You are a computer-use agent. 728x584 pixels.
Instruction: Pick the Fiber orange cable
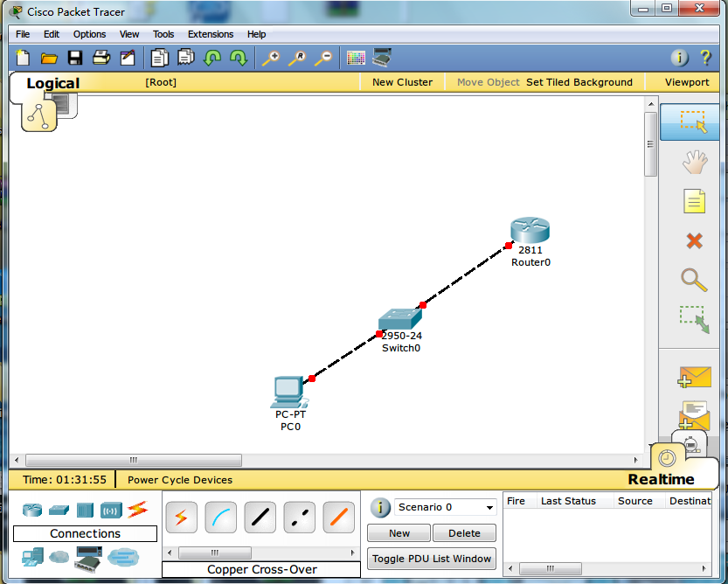pyautogui.click(x=339, y=517)
